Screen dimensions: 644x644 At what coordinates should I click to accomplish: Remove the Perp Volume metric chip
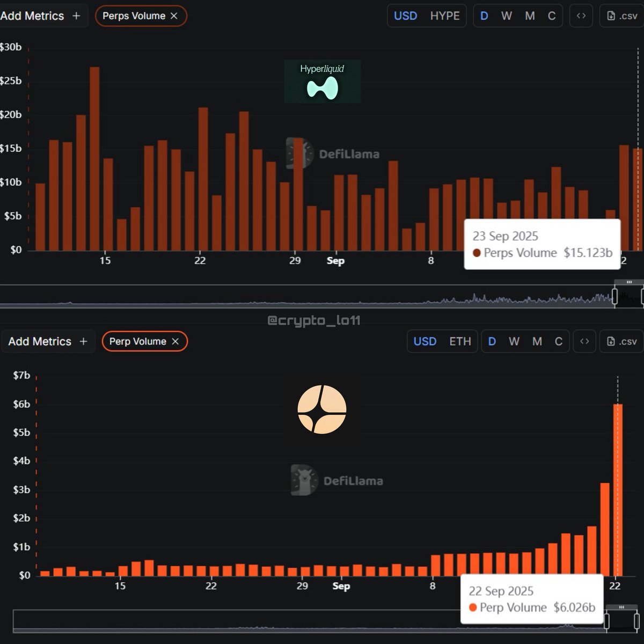(x=175, y=341)
